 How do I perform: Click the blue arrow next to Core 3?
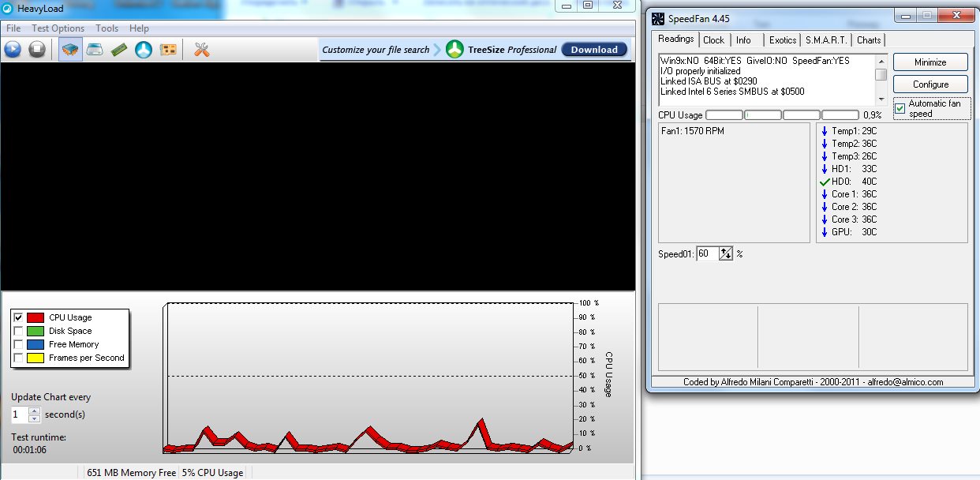click(x=825, y=219)
